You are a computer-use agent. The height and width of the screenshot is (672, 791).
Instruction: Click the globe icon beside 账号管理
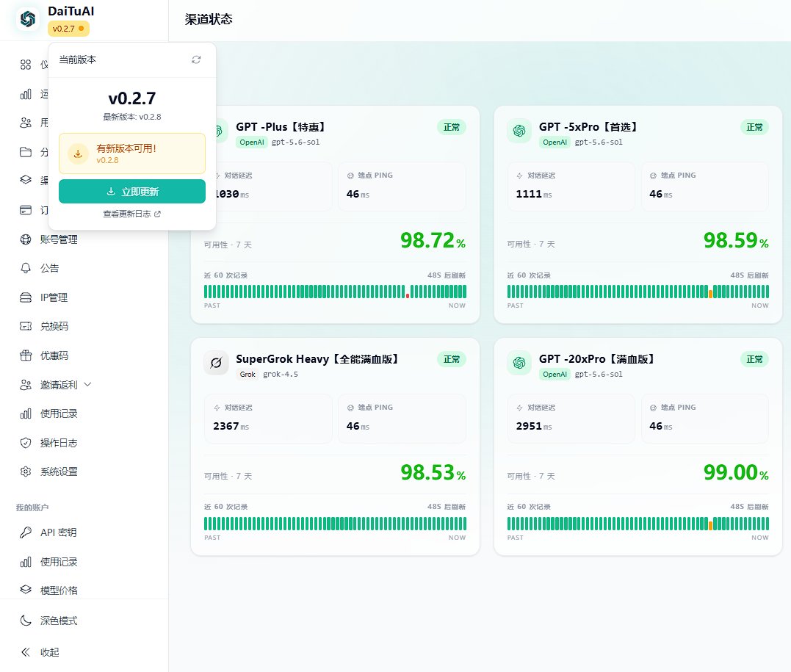[26, 239]
